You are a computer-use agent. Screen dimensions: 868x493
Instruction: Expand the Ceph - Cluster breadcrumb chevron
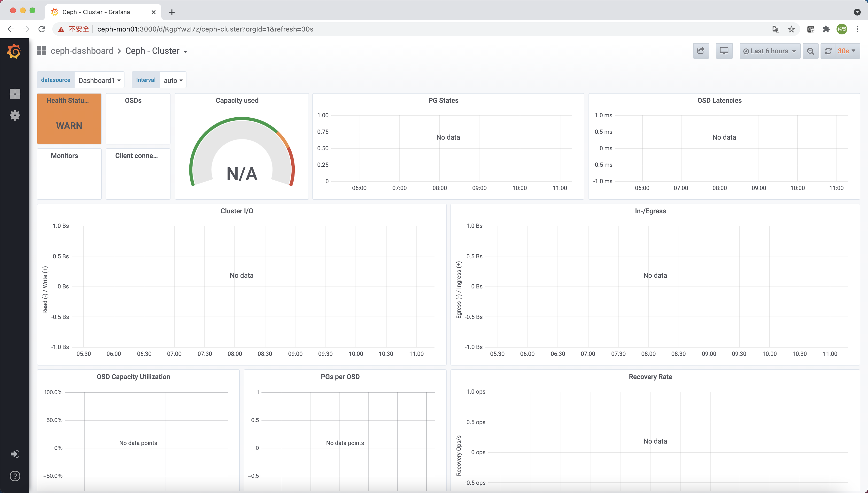tap(185, 51)
